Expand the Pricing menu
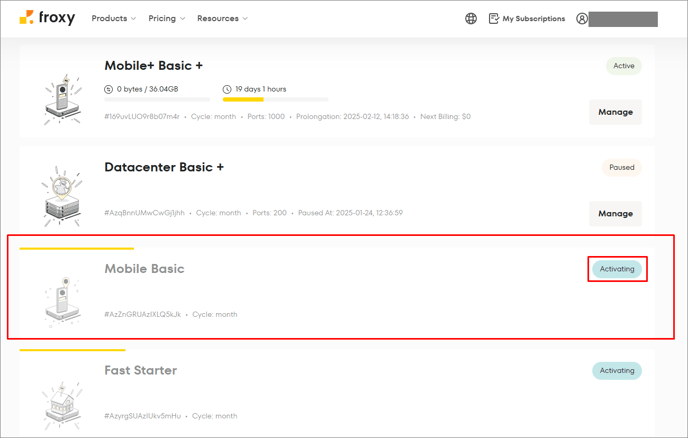This screenshot has width=688, height=438. click(167, 18)
